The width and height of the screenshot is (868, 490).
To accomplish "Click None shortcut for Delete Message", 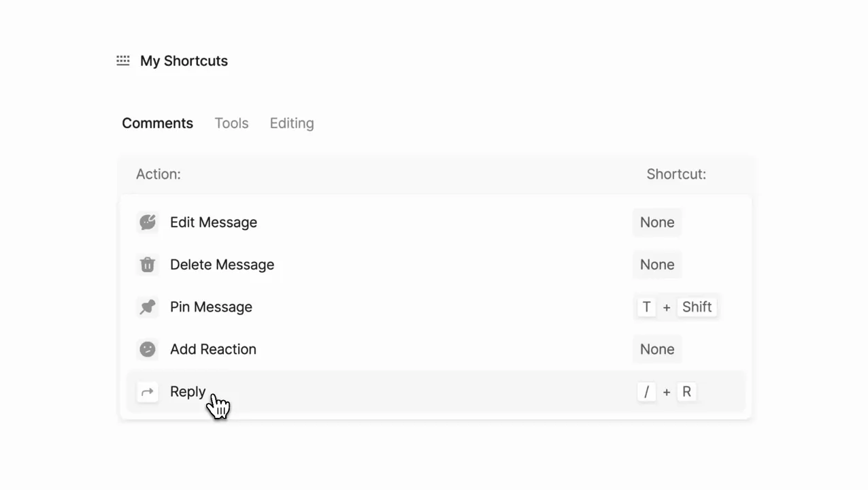I will coord(657,265).
